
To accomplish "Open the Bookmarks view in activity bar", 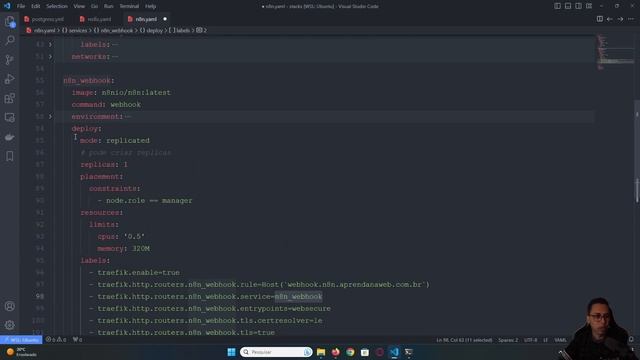I will point(10,156).
